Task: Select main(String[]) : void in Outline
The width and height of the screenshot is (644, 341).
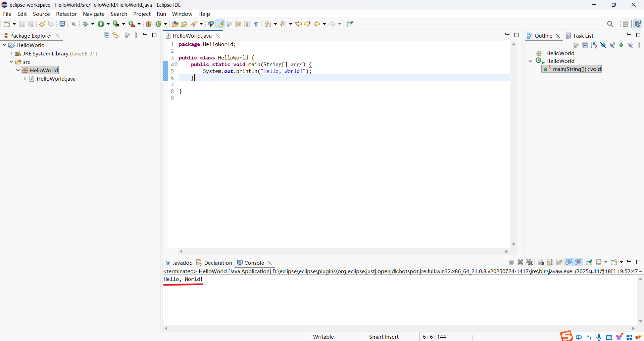Action: (x=572, y=69)
